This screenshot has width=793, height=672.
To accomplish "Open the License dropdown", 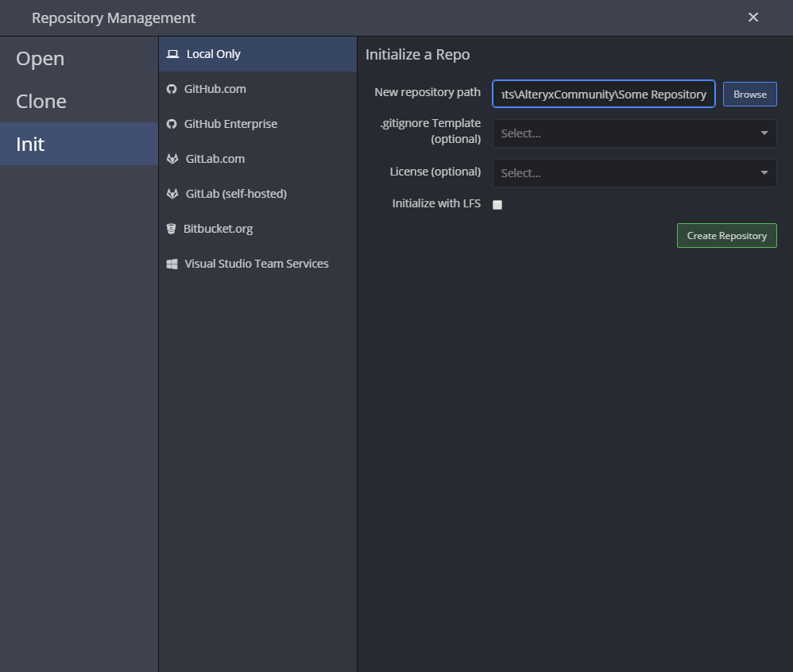I will tap(634, 172).
